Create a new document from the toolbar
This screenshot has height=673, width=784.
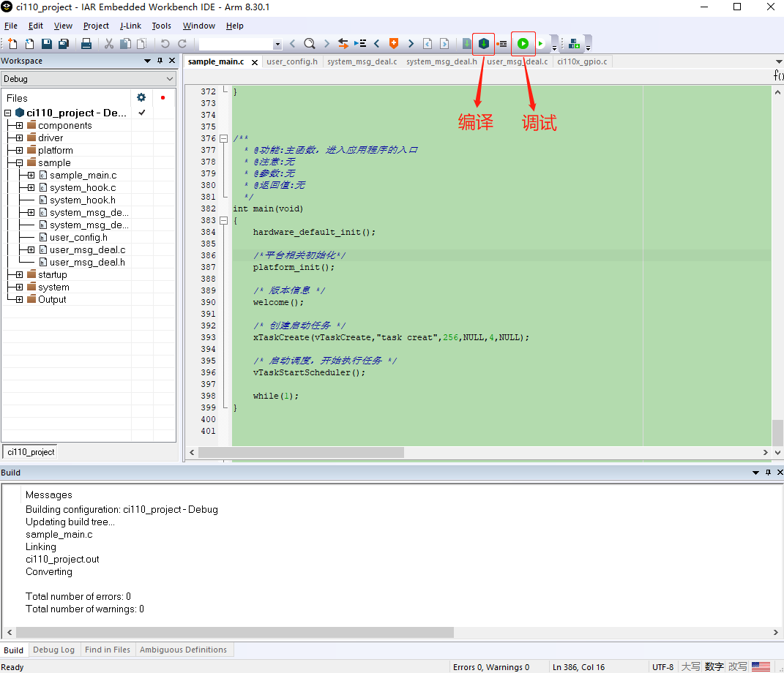tap(12, 44)
